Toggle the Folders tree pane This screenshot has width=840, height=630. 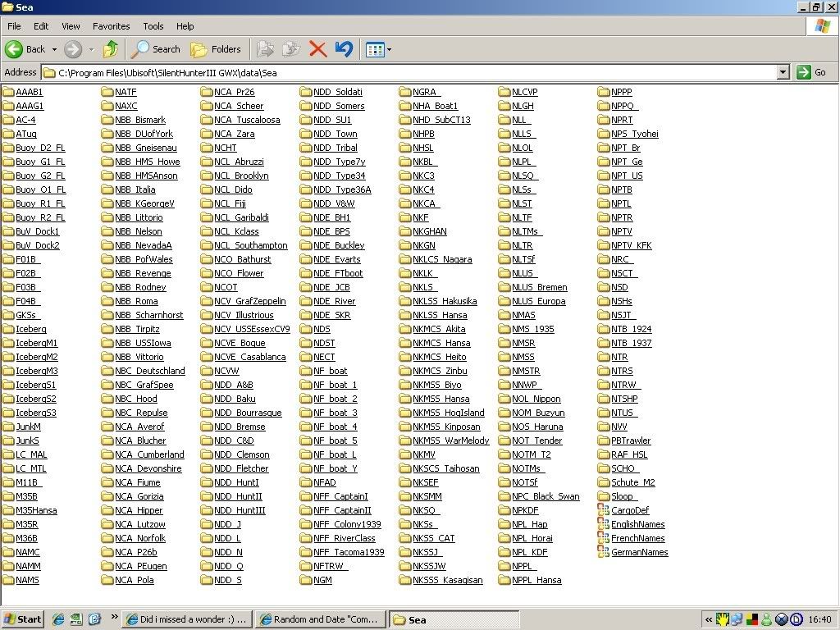tap(216, 49)
